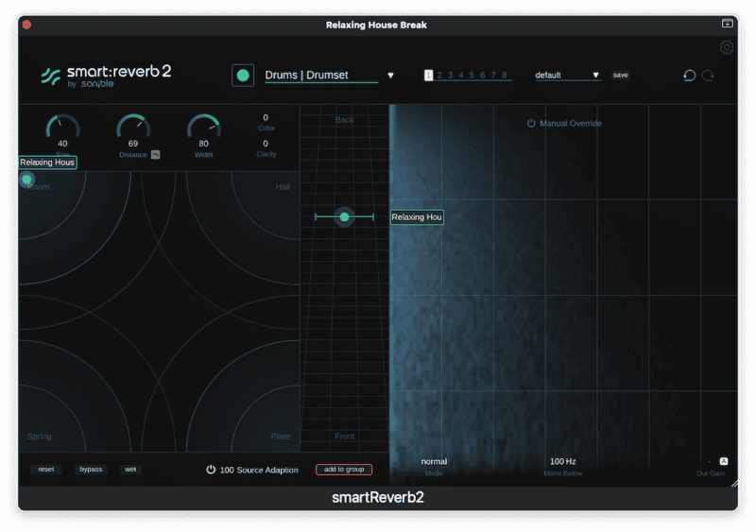Select state slot 4
The height and width of the screenshot is (532, 756).
[461, 76]
